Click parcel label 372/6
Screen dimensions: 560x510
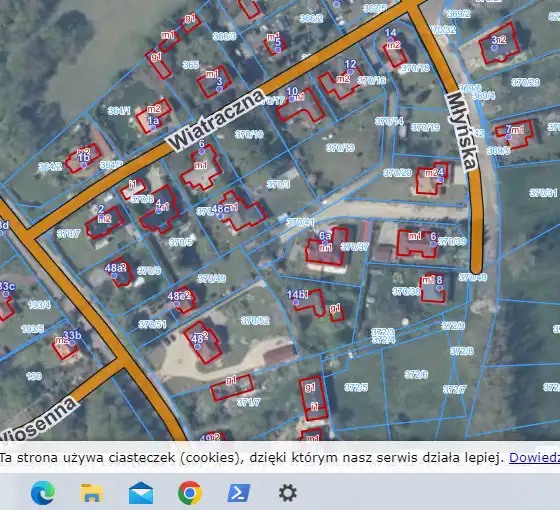click(416, 374)
